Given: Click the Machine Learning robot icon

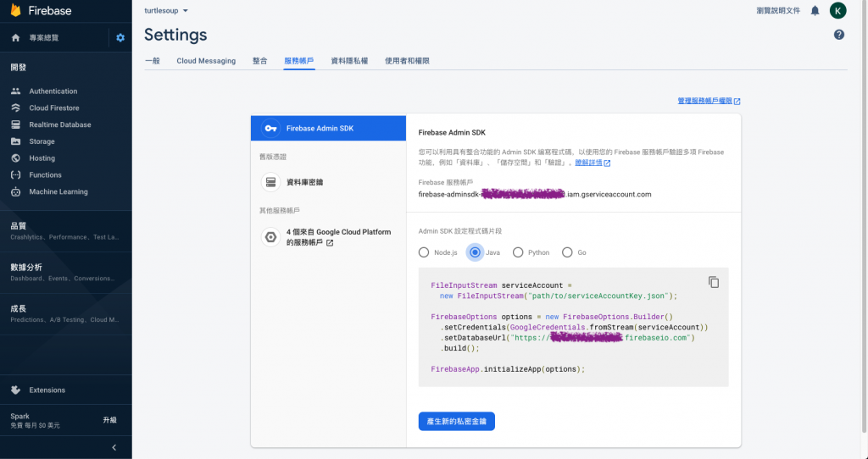Looking at the screenshot, I should click(15, 192).
